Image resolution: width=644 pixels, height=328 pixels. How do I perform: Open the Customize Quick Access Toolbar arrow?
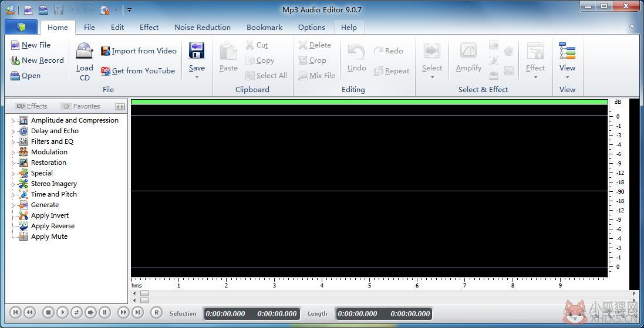pos(129,10)
